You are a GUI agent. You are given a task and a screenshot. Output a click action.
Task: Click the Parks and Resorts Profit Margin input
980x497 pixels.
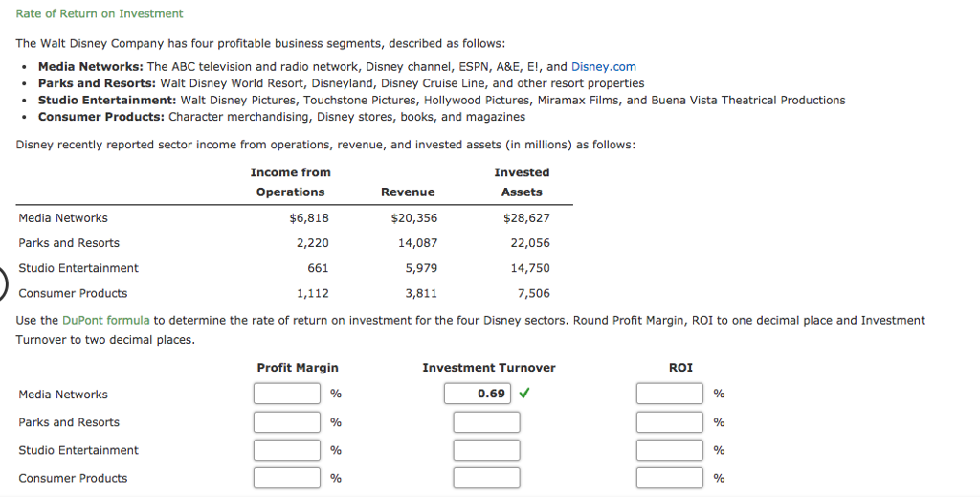click(287, 422)
